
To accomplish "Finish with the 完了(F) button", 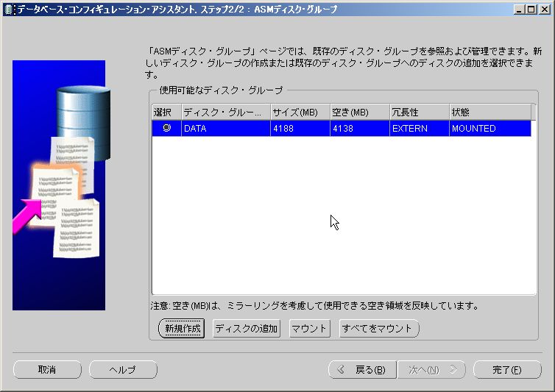I will pos(507,370).
